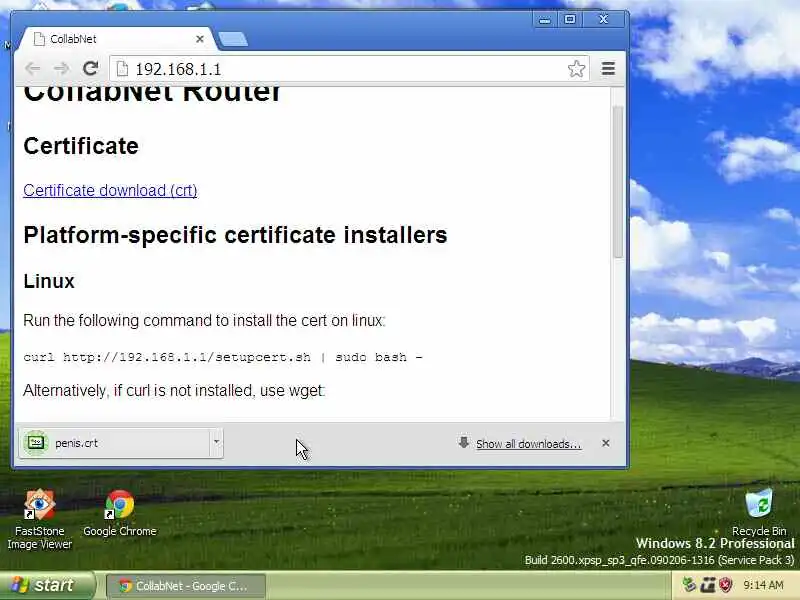Viewport: 800px width, 600px height.
Task: Bookmark this page with the star icon
Action: tap(576, 69)
